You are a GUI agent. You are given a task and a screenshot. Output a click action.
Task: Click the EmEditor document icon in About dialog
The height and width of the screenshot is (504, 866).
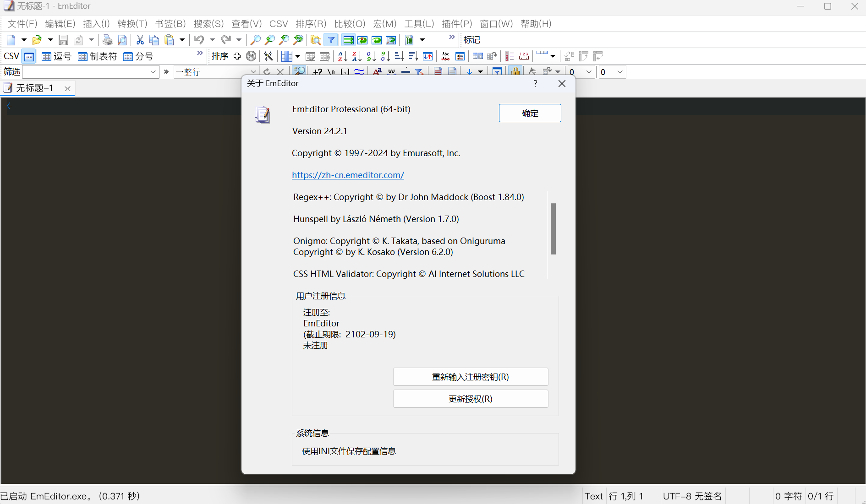263,114
